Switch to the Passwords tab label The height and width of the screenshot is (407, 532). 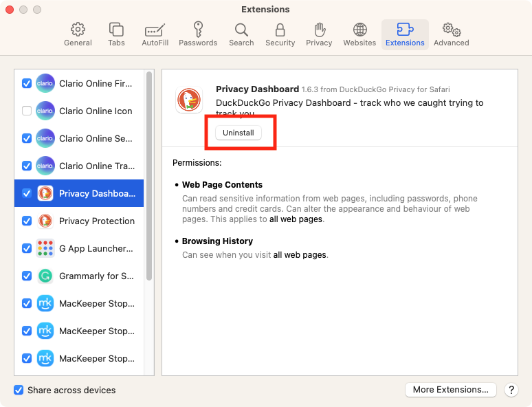click(x=198, y=43)
